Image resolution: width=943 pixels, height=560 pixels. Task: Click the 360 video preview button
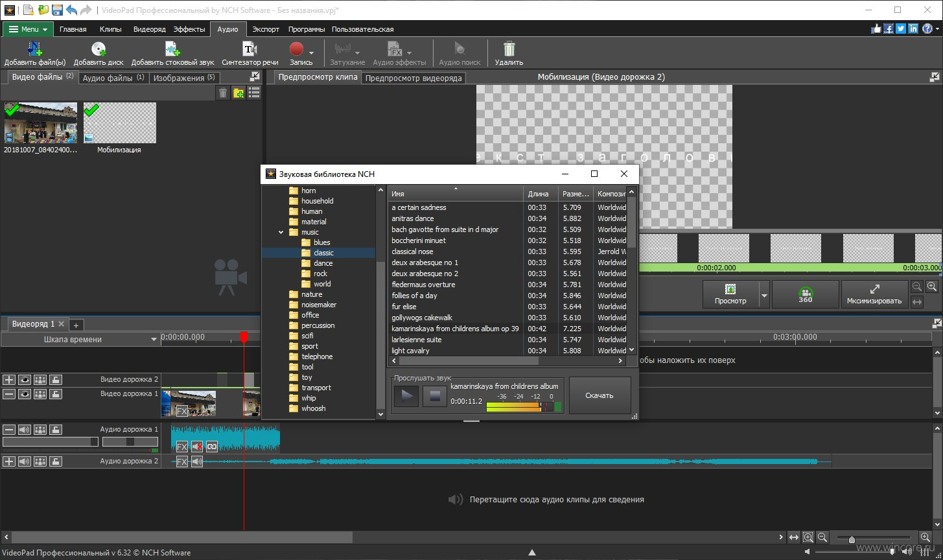pyautogui.click(x=806, y=294)
